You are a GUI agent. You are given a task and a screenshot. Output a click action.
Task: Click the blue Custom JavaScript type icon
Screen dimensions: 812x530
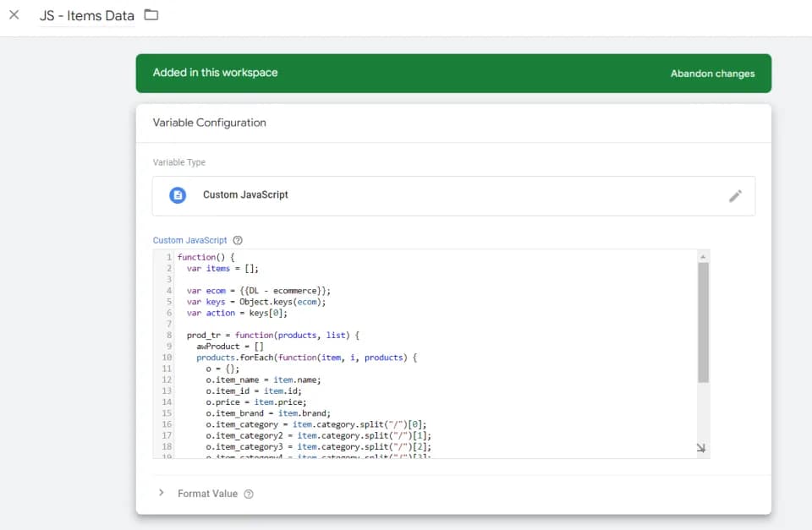178,195
